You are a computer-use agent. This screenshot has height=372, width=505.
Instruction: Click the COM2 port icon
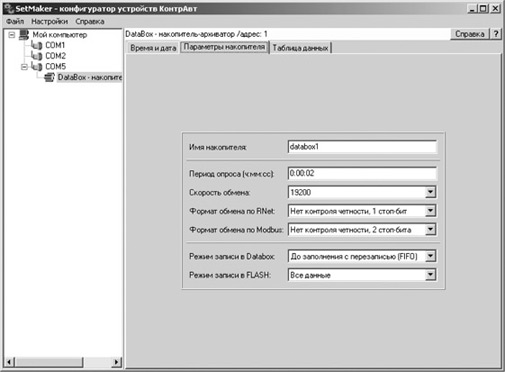(x=37, y=56)
